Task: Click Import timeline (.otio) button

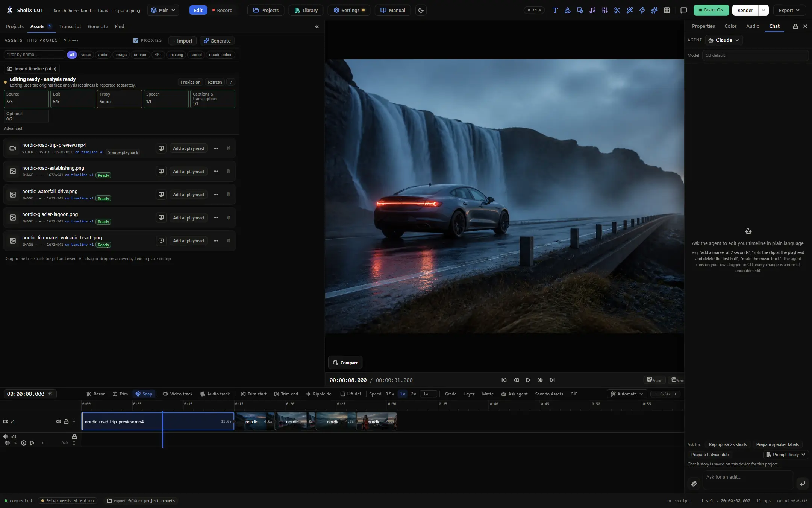Action: (32, 69)
